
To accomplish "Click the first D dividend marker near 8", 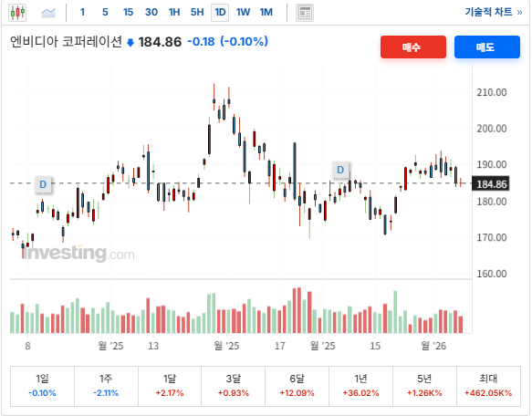I will [43, 184].
